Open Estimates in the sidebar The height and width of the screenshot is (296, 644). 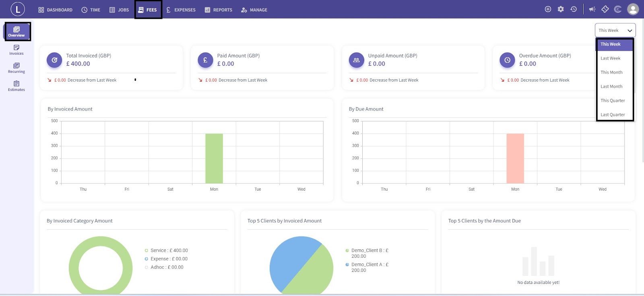coord(17,86)
